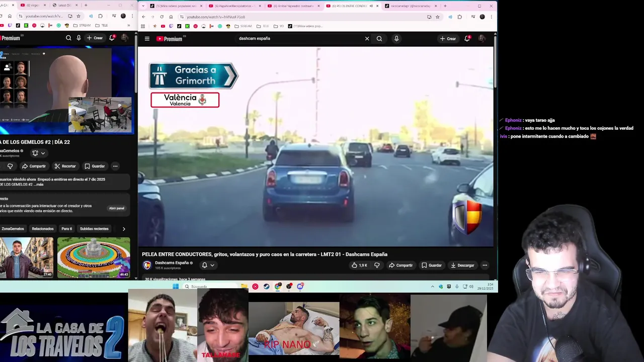Image resolution: width=644 pixels, height=362 pixels.
Task: Start voice search in right window
Action: pos(396,39)
